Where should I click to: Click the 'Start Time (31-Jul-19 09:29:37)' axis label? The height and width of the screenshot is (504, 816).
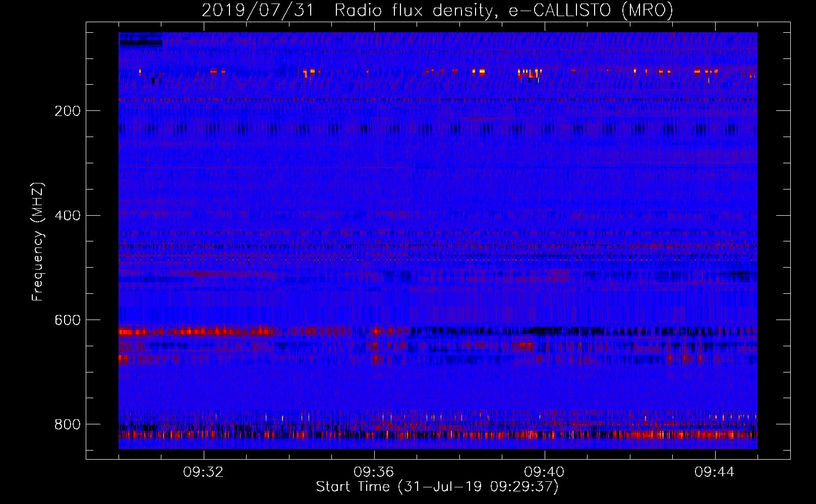coord(437,487)
